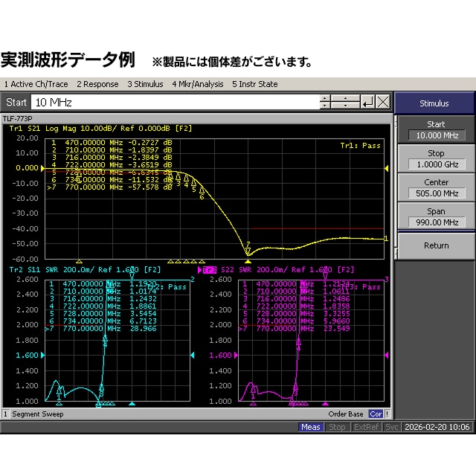476x476 pixels.
Task: Click the Meas status indicator
Action: coord(311,427)
